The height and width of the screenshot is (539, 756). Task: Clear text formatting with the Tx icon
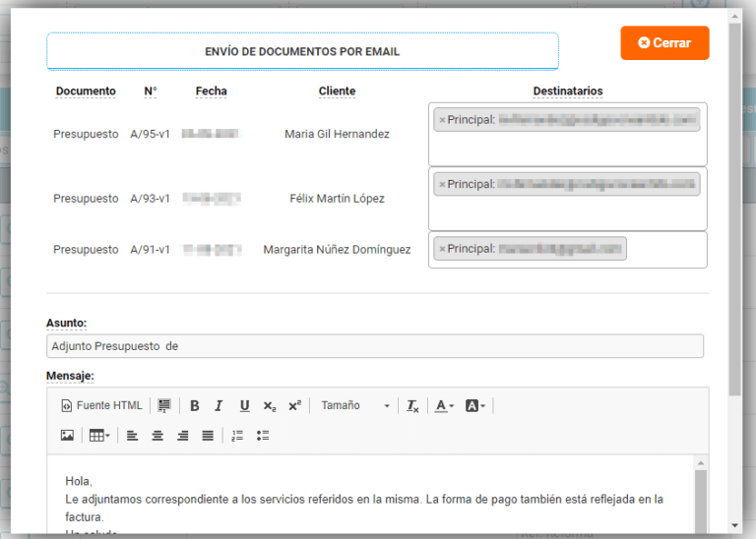[412, 405]
